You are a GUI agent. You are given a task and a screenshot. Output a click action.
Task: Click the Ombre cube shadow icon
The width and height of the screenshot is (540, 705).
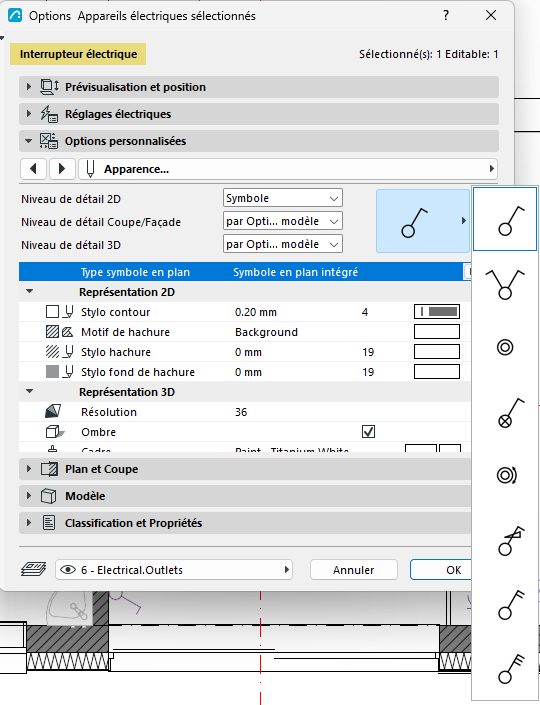pos(54,432)
